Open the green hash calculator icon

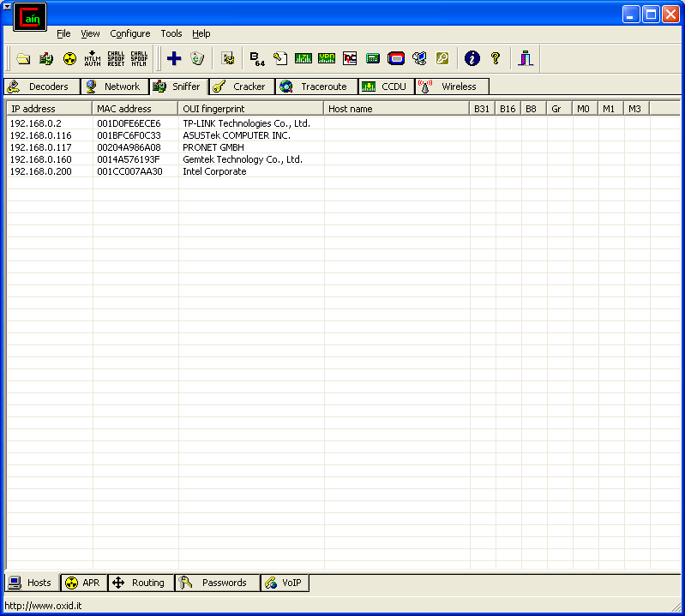373,58
